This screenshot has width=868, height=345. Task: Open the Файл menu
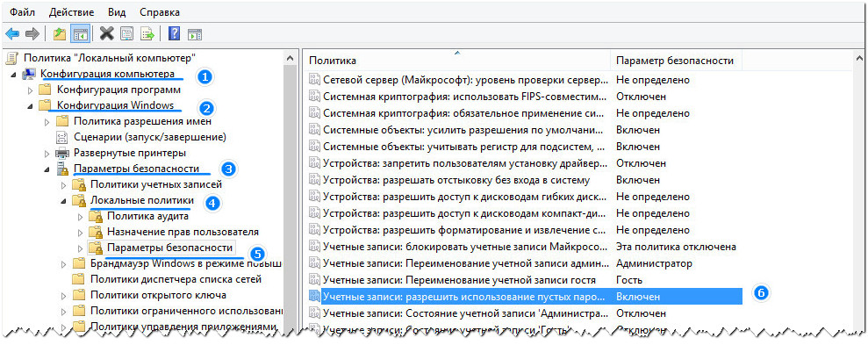coord(23,11)
